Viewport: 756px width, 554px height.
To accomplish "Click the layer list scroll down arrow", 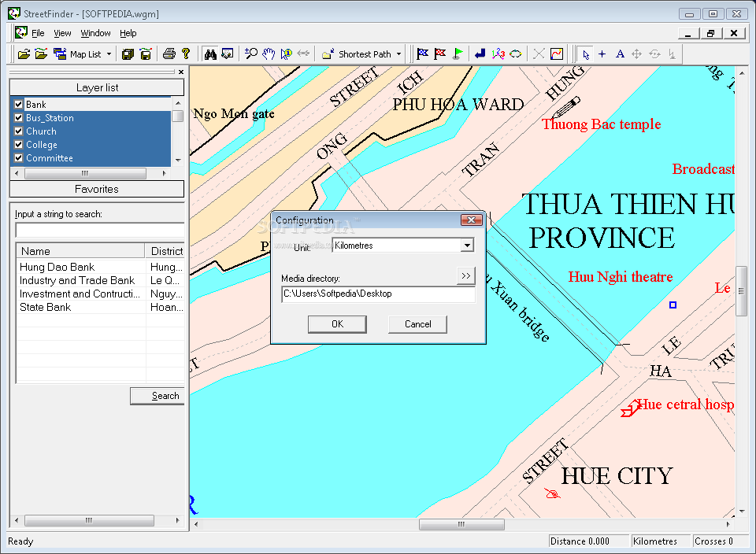I will point(178,160).
